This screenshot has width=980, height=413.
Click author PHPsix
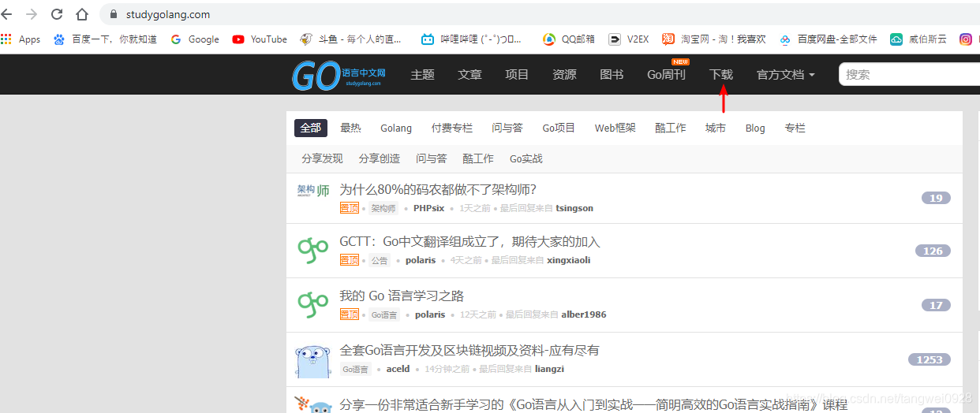pos(428,208)
